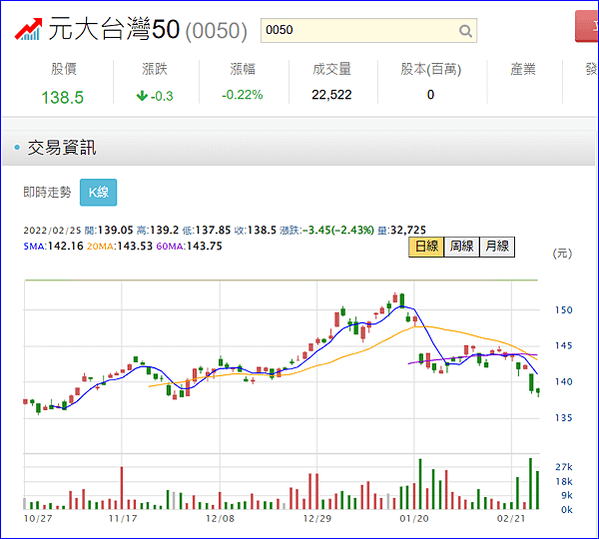Screen dimensions: 599x539
Task: Click the volume value 22,522
Action: point(332,95)
